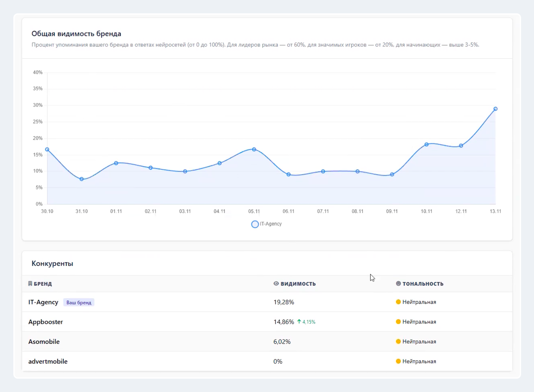The image size is (534, 392).
Task: Click the building icon beside Бренд header
Action: tap(30, 284)
